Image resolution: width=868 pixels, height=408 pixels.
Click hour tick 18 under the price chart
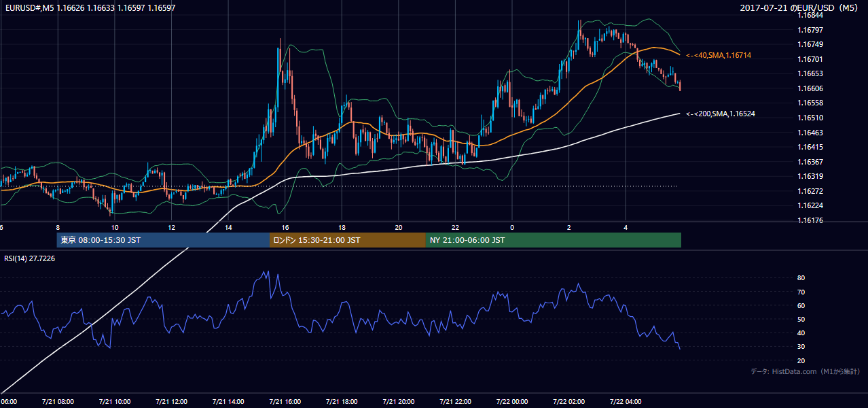pyautogui.click(x=342, y=227)
